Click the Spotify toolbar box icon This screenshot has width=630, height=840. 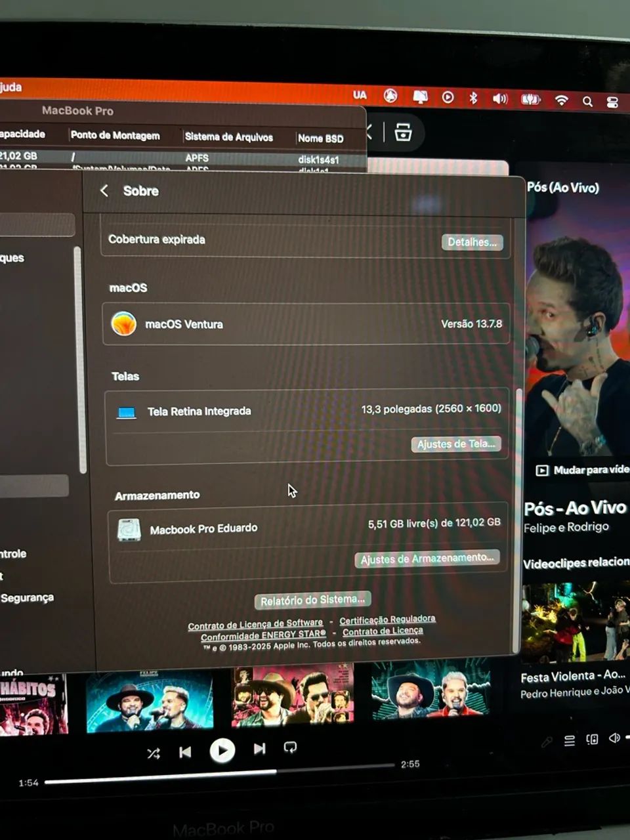click(403, 132)
